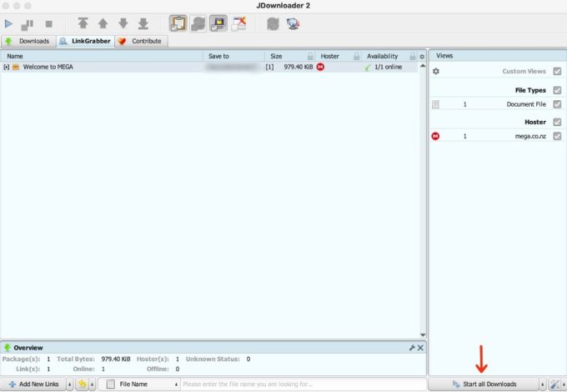Toggle the Custom Views checkbox
567x392 pixels.
click(557, 72)
